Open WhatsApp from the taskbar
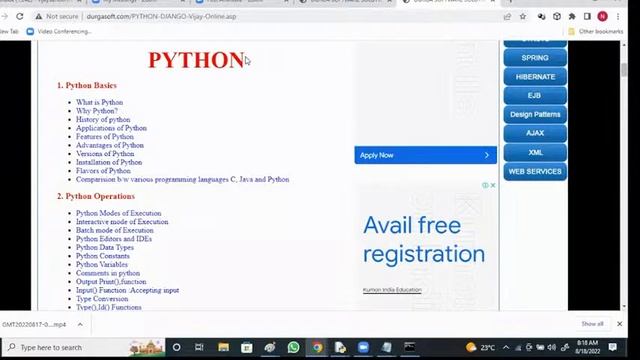 click(x=293, y=347)
